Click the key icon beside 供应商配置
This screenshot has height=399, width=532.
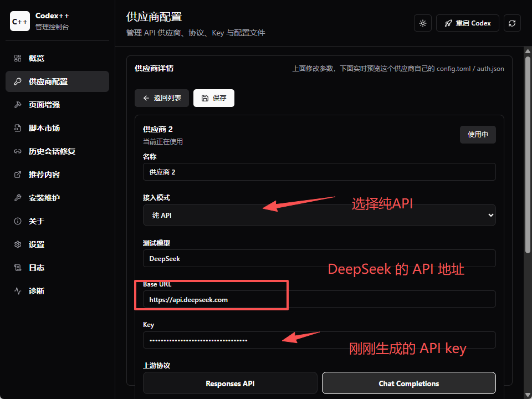(x=18, y=81)
